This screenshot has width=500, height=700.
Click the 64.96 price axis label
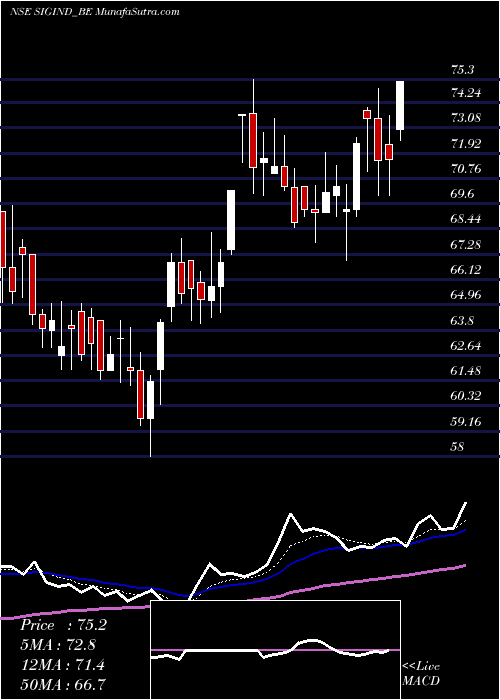(x=466, y=295)
